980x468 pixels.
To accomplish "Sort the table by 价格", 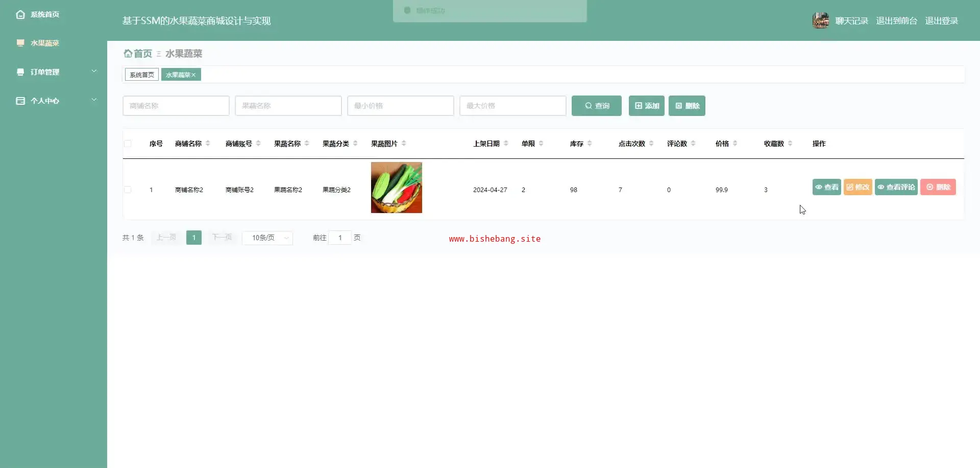I will pos(735,144).
